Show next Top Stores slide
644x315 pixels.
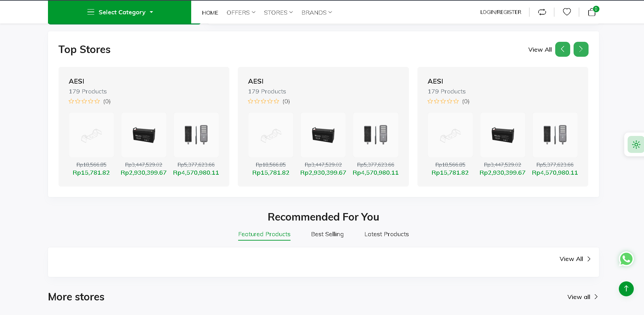(x=581, y=49)
